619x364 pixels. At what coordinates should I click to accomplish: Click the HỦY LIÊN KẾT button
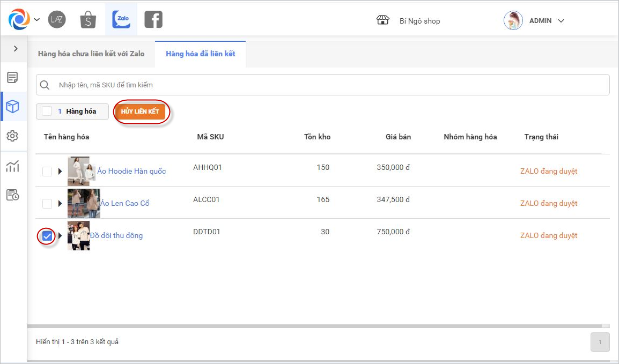pos(140,112)
